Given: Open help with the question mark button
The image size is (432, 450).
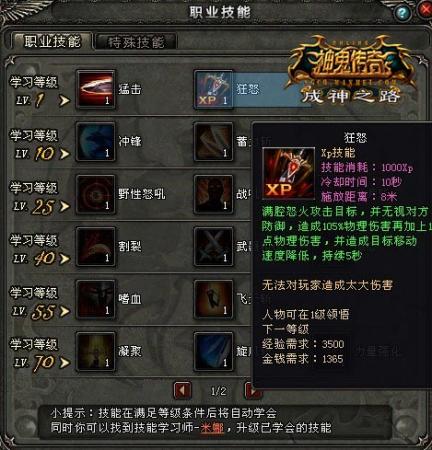Looking at the screenshot, I should click(x=402, y=13).
